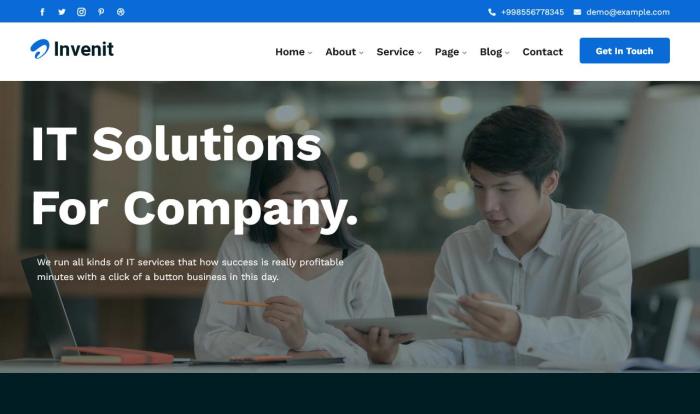
Task: Select the Blog nav item
Action: pyautogui.click(x=491, y=52)
